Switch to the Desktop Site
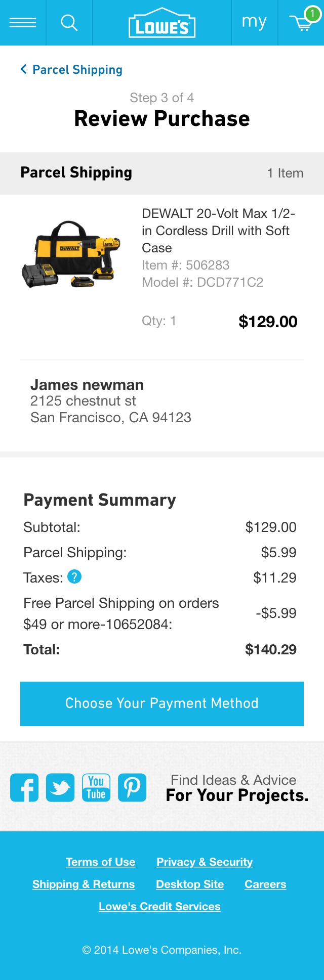Viewport: 324px width, 980px height. [x=189, y=884]
